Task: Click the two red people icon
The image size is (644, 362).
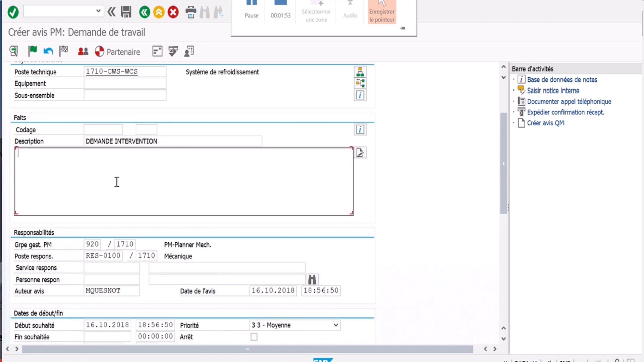Action: pyautogui.click(x=83, y=51)
